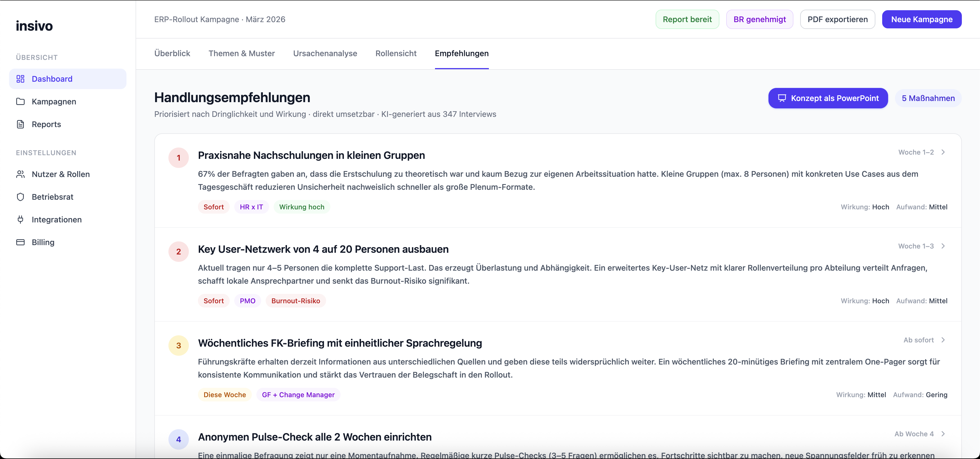The width and height of the screenshot is (980, 459).
Task: Click the Integrationen plug icon
Action: tap(20, 220)
